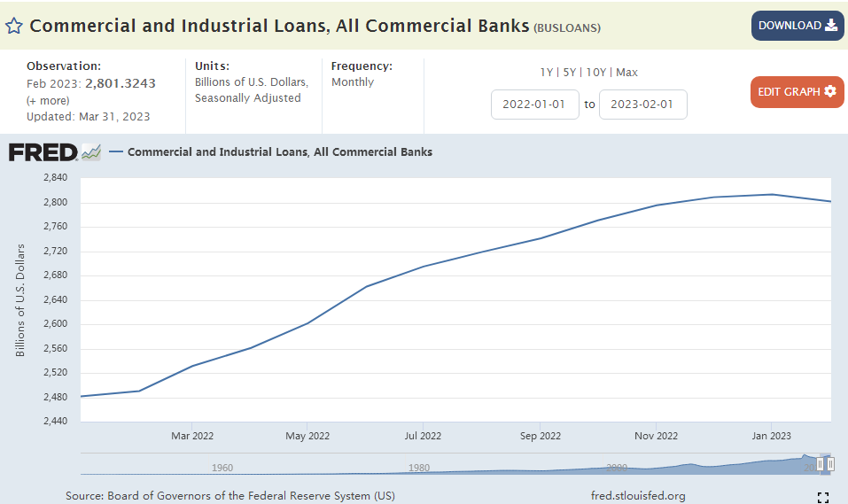
Task: Click the 1980 area in the timeline navigator
Action: 419,466
